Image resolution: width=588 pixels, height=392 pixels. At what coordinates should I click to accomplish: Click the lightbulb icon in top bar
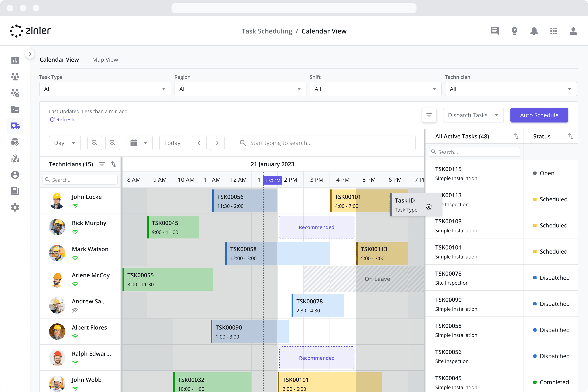click(x=514, y=31)
